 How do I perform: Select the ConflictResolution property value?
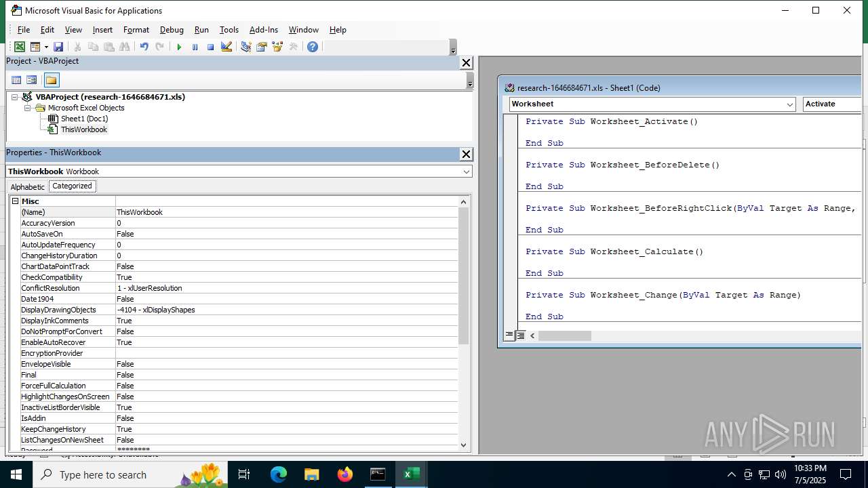(x=287, y=288)
